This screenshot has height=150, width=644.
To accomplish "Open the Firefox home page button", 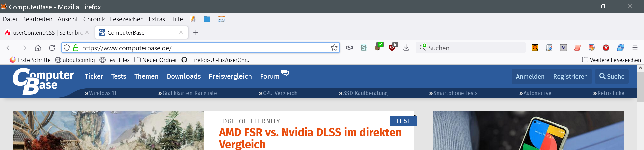I will point(38,48).
